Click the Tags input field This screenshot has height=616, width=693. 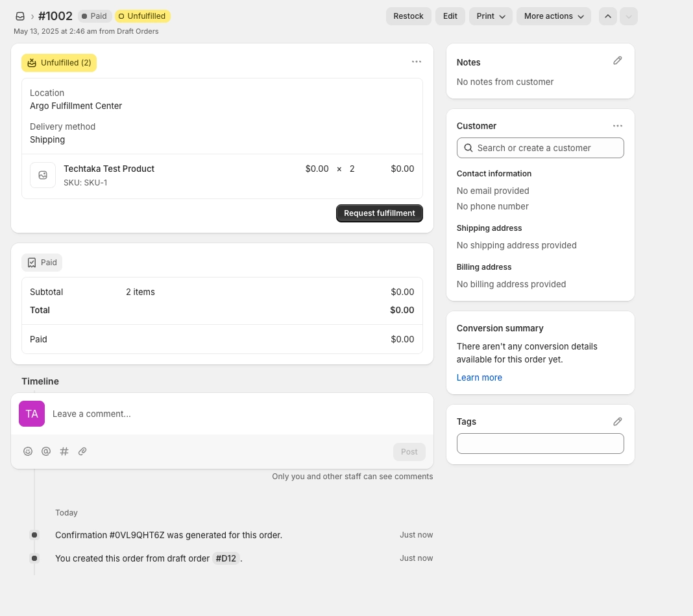540,444
